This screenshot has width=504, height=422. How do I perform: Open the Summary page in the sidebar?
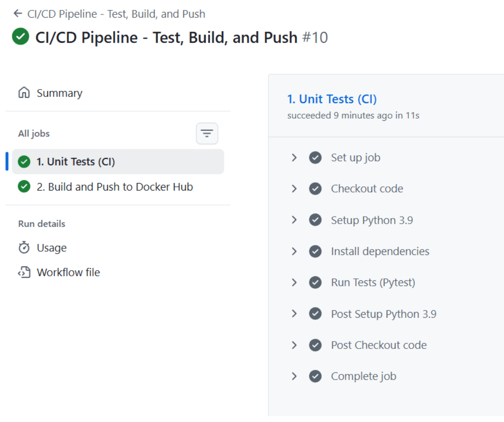(x=60, y=93)
